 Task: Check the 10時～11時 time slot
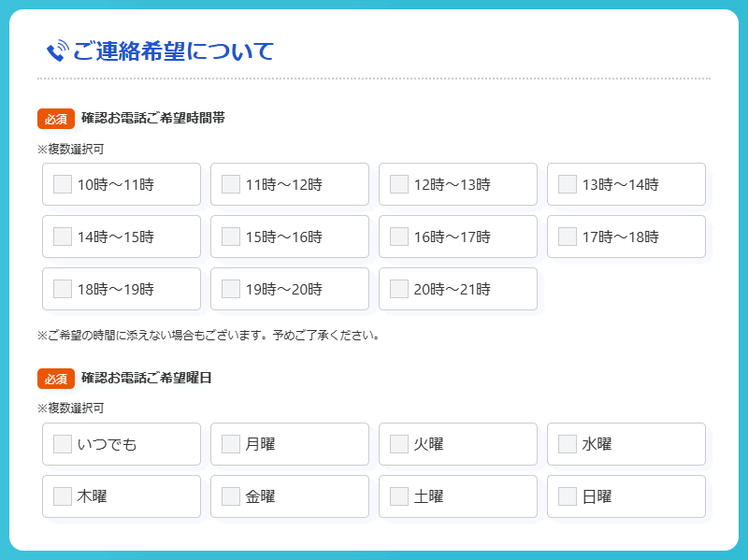coord(63,184)
